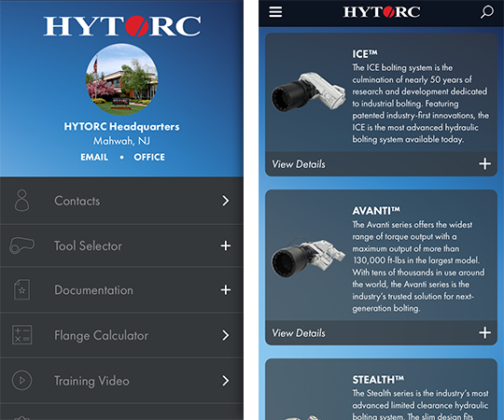The width and height of the screenshot is (504, 420).
Task: Open Flange Calculator chevron arrow
Action: click(226, 335)
